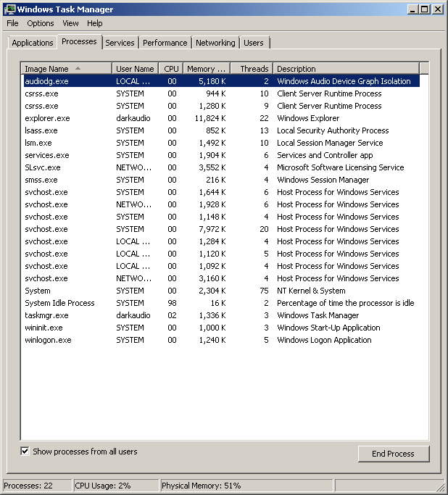
Task: Select svchost.exe row using 3,160 K
Action: click(x=222, y=278)
